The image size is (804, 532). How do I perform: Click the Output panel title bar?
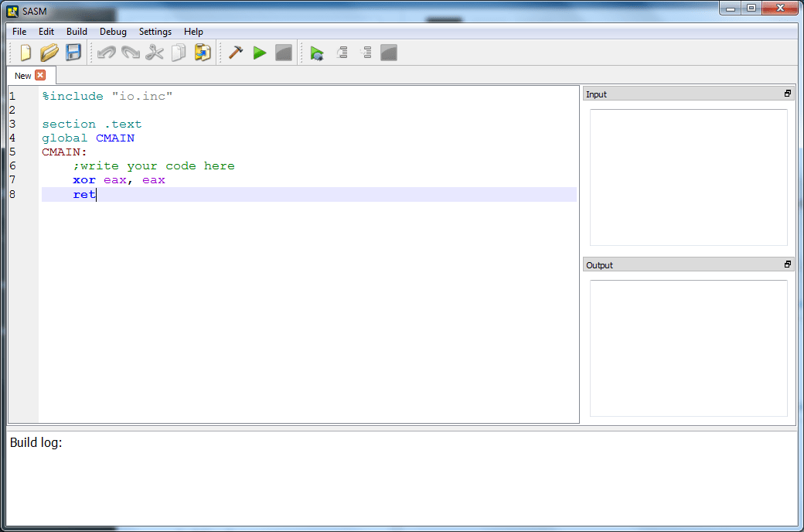coord(689,264)
